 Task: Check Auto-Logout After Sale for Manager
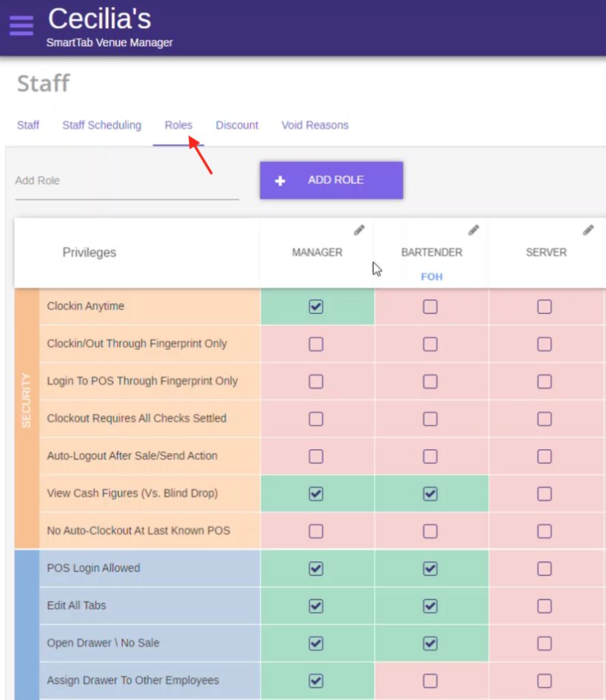tap(316, 456)
